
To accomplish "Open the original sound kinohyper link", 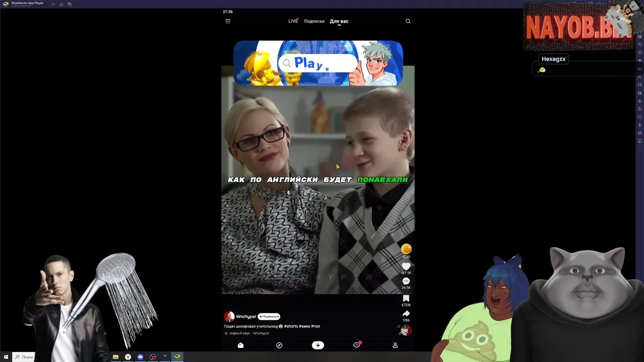I will (247, 333).
